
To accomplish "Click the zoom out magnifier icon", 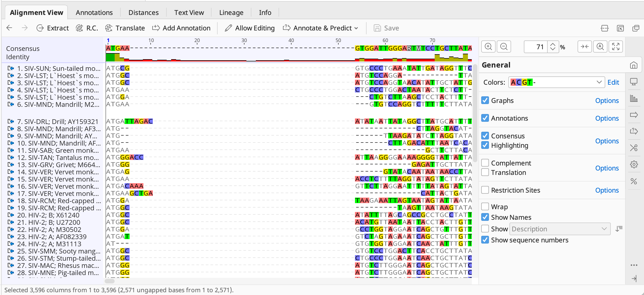I will coord(504,47).
